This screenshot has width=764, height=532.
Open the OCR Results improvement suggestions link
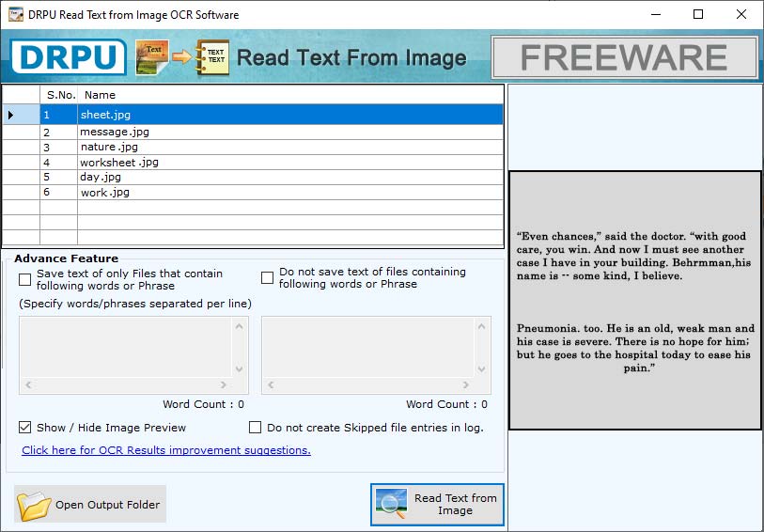[x=166, y=450]
